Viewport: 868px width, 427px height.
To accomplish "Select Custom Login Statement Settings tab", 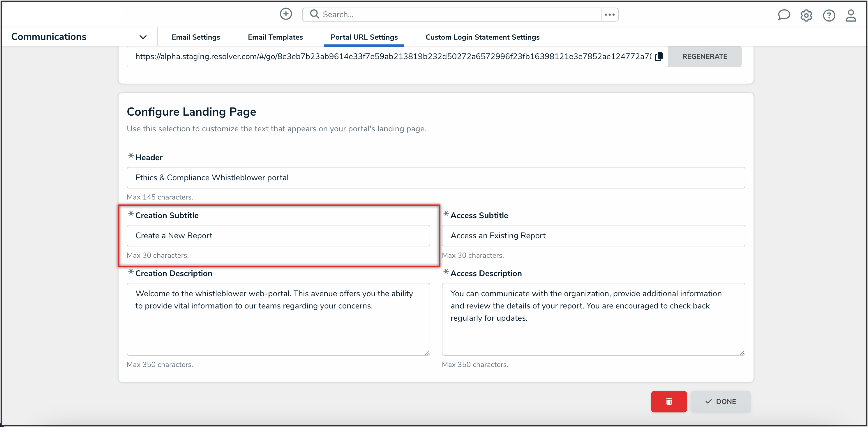I will coord(482,37).
